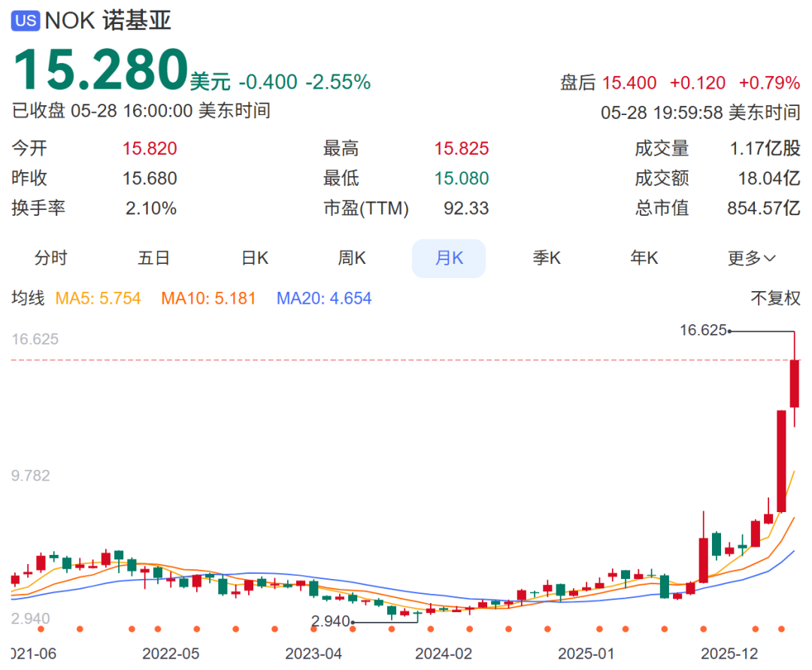Select the 日K daily candlestick tab
Viewport: 812px width, 670px height.
255,258
